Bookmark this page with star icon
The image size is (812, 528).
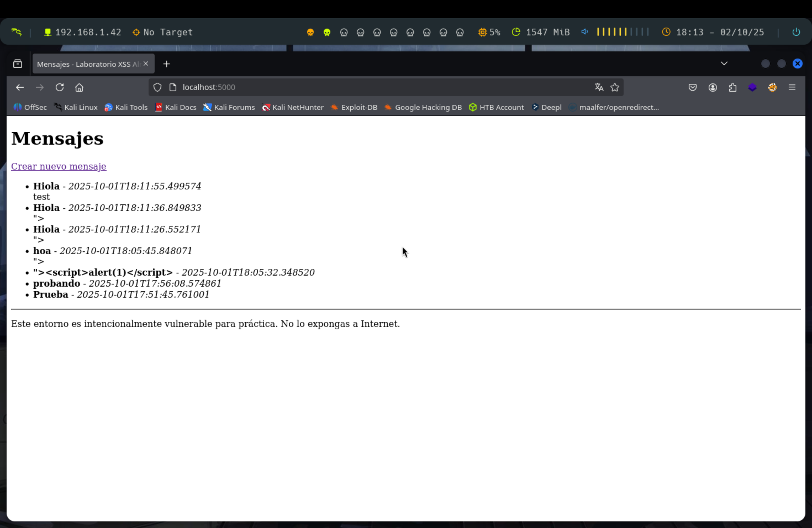[x=615, y=87]
